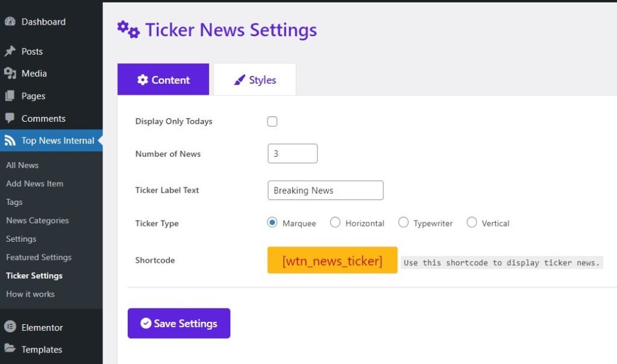Click the Save Settings button

(x=179, y=323)
